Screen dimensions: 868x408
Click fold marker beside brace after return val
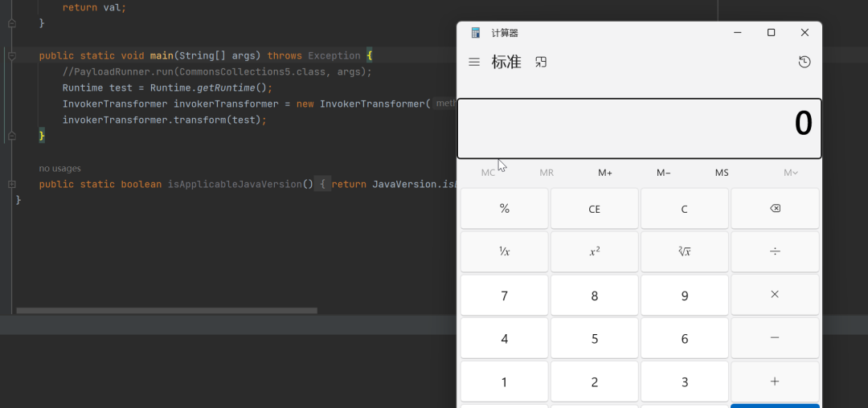12,23
